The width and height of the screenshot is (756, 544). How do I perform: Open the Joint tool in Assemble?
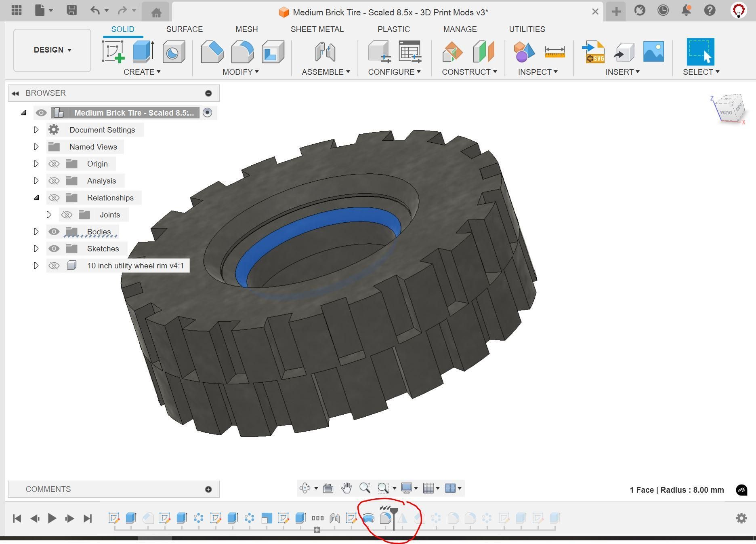(x=325, y=52)
